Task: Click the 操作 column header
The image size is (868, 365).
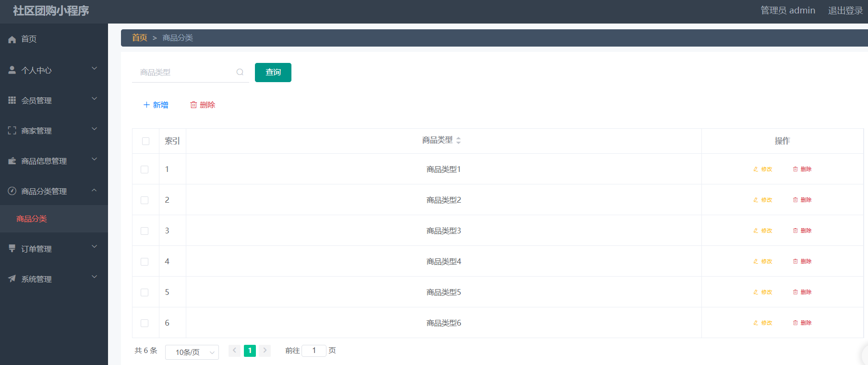Action: tap(782, 141)
